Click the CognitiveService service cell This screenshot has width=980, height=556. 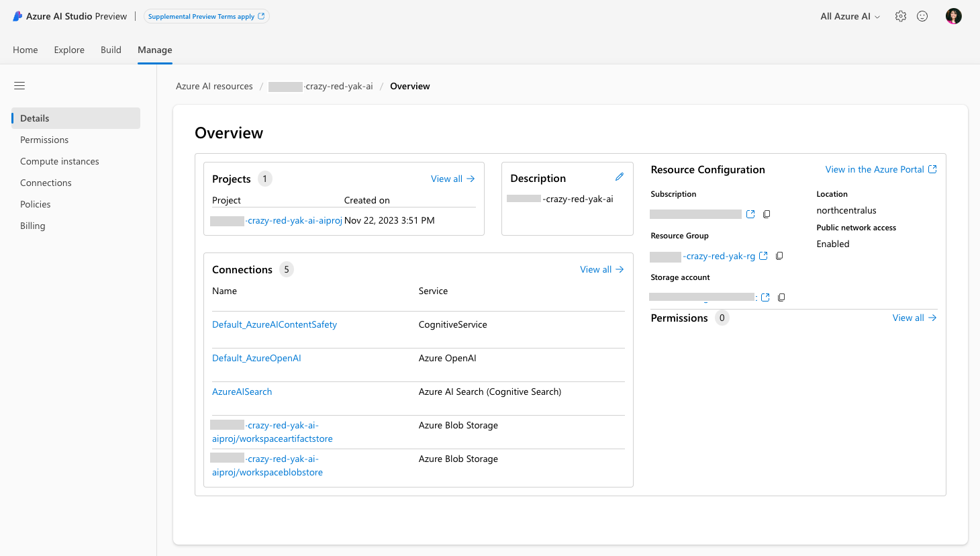tap(453, 324)
